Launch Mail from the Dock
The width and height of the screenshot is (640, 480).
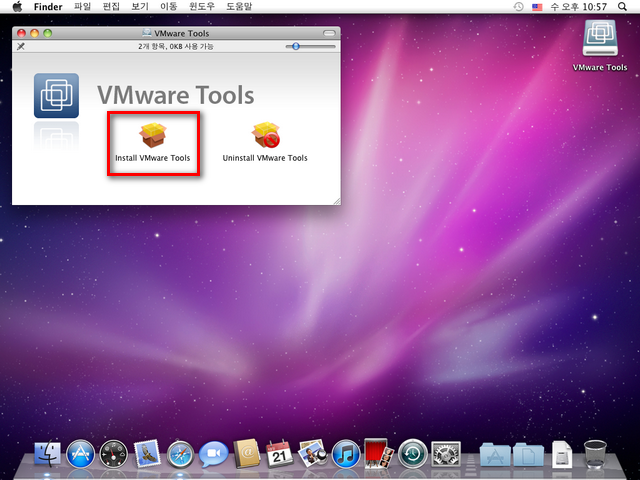click(147, 453)
